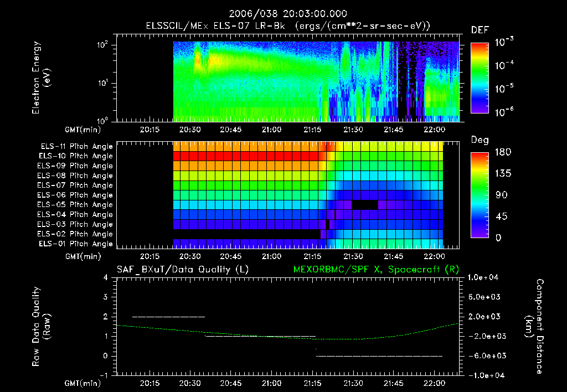Click the 10^2 label on energy axis
The image size is (567, 392).
pos(102,45)
